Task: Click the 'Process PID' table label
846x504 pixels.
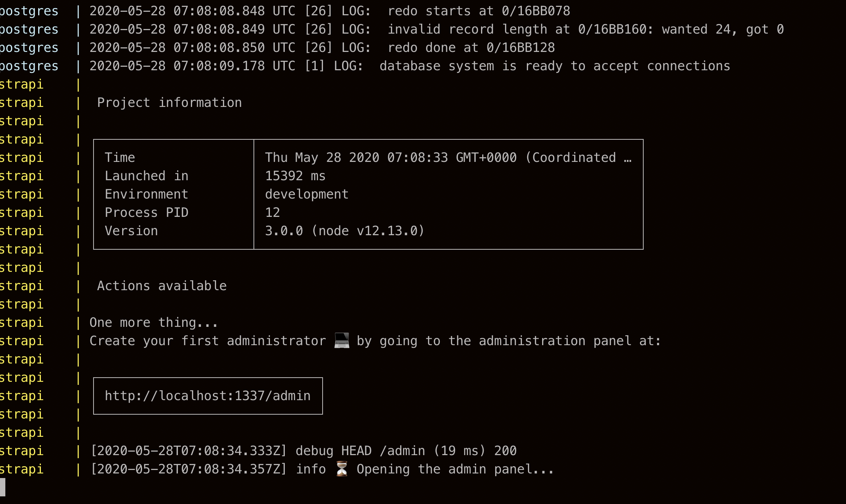Action: pos(147,213)
